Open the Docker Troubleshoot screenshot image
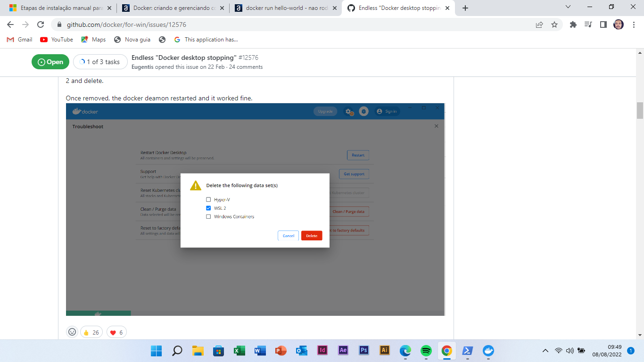The width and height of the screenshot is (644, 362). 255,209
